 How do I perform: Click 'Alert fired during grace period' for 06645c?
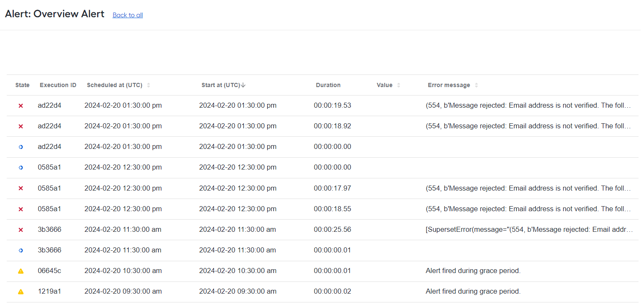(473, 271)
